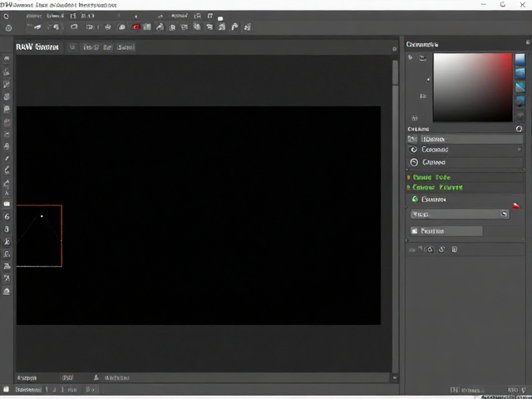Click the round dark swatch below the blue thumbnails

point(520,116)
